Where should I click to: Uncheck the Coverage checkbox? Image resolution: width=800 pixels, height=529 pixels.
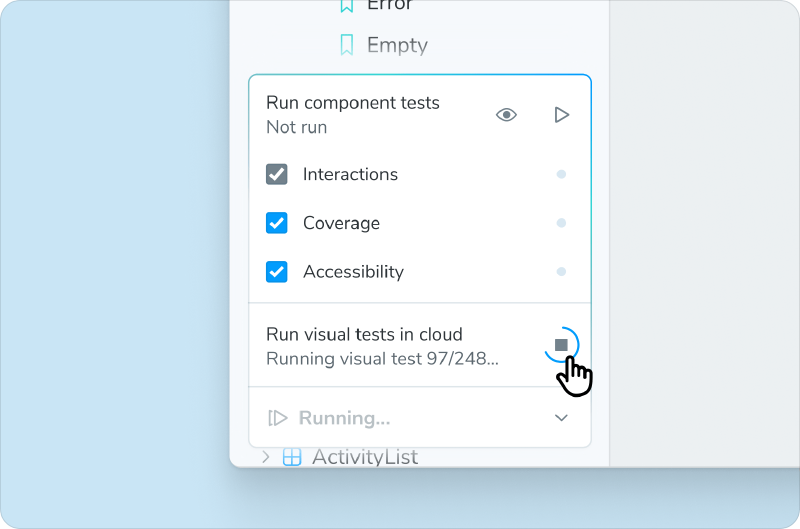point(277,223)
